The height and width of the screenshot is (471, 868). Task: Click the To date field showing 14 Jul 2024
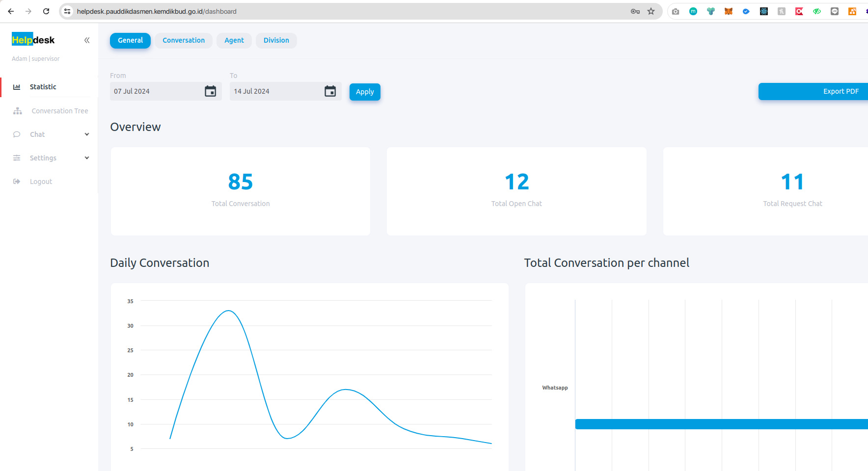[x=286, y=91]
